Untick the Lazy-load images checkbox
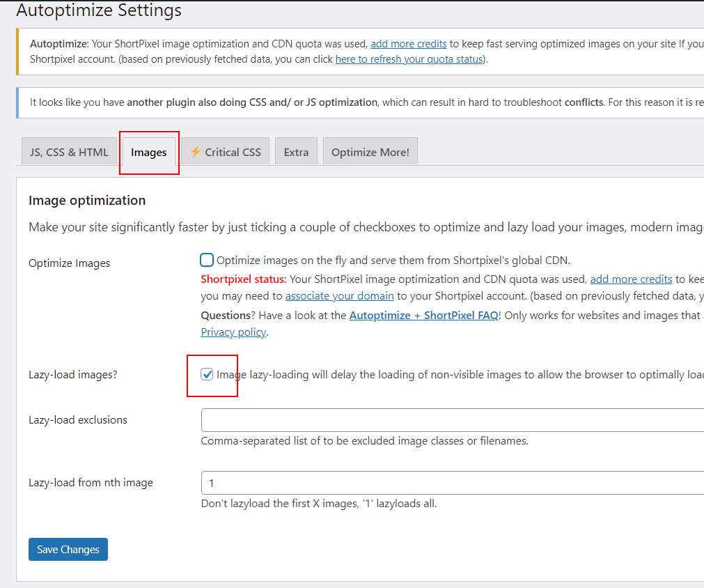The height and width of the screenshot is (588, 704). coord(207,374)
